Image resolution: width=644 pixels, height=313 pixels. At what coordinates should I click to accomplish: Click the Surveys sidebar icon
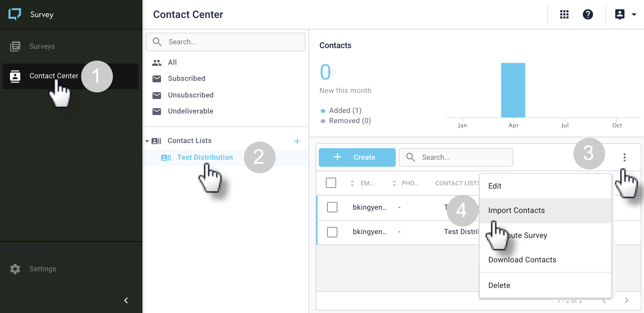(15, 46)
